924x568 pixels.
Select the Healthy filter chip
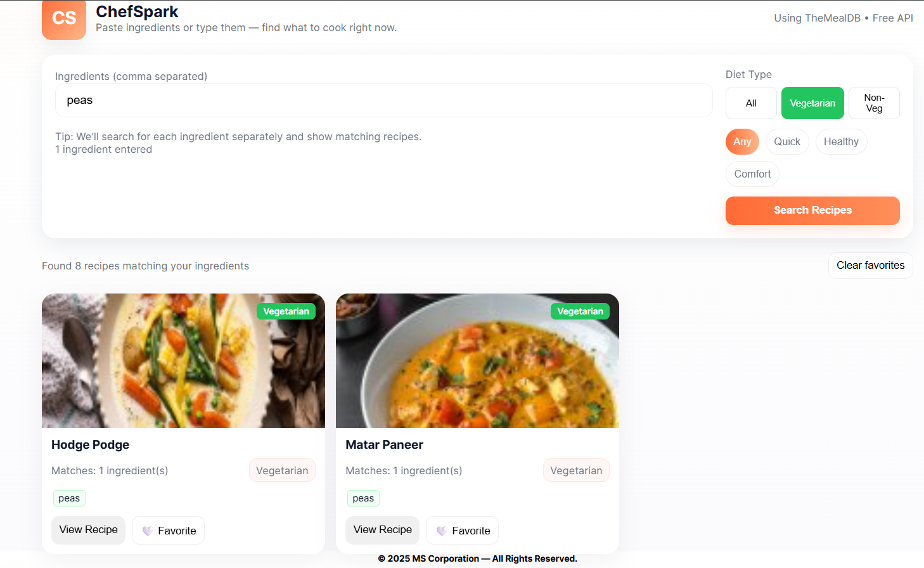pyautogui.click(x=841, y=141)
